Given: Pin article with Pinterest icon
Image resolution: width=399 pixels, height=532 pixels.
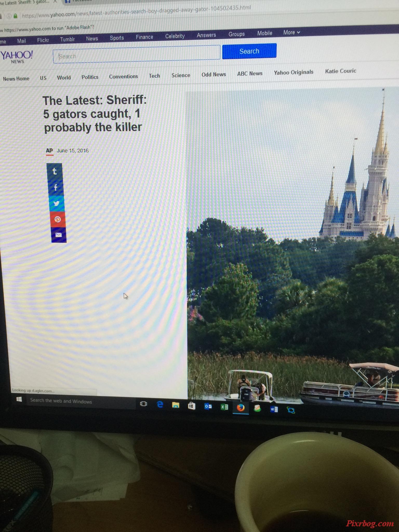Looking at the screenshot, I should click(x=58, y=219).
